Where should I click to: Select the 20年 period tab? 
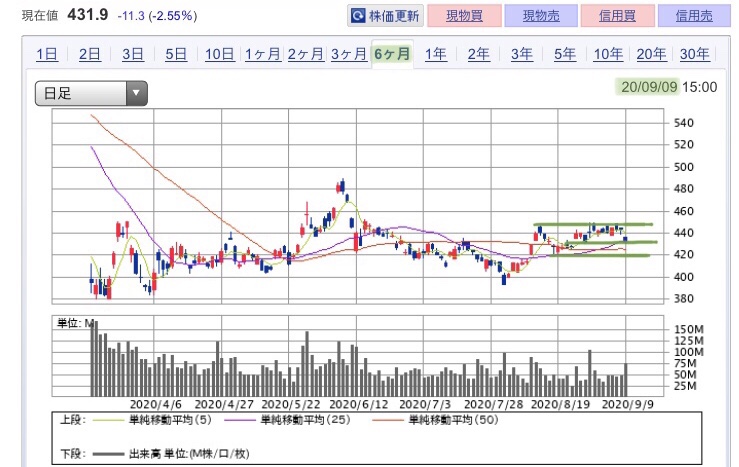pos(651,54)
